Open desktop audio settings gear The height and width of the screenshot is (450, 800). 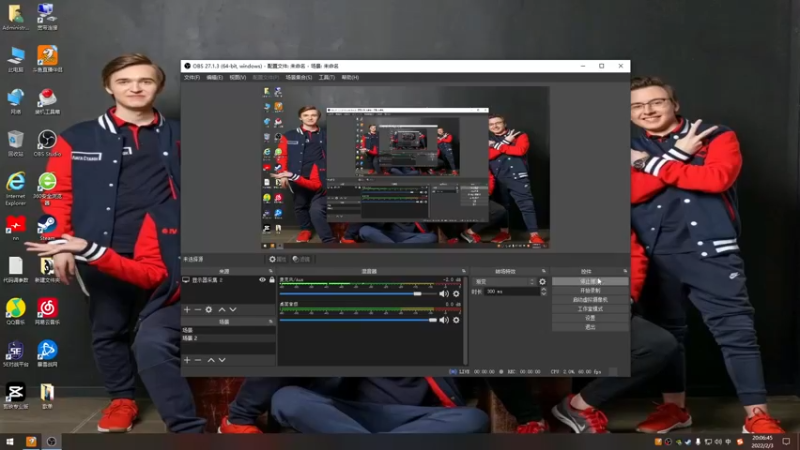click(456, 320)
